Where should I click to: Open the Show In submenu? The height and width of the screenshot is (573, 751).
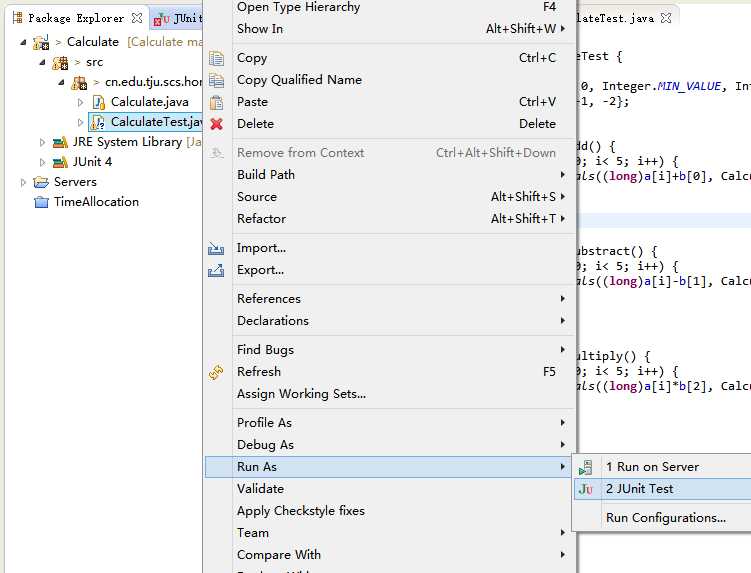[390, 29]
